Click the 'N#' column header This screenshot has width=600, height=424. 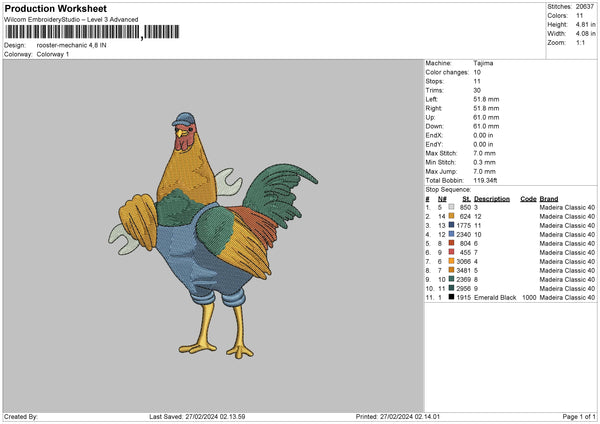pos(442,199)
